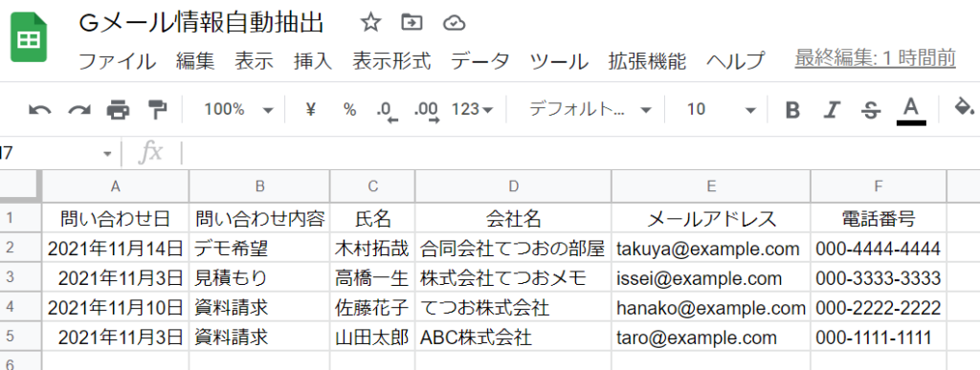Viewport: 980px width, 370px height.
Task: Select the 問い合わせ内容 header cell
Action: point(259,218)
